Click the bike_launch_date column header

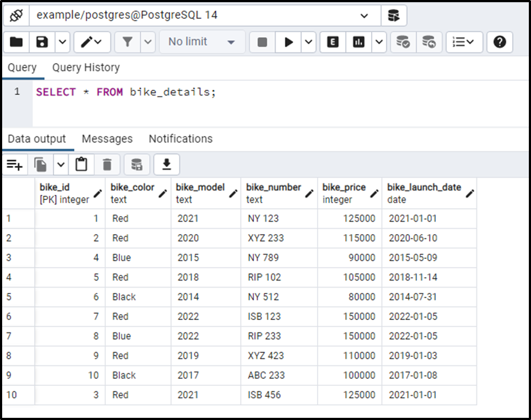tap(429, 193)
